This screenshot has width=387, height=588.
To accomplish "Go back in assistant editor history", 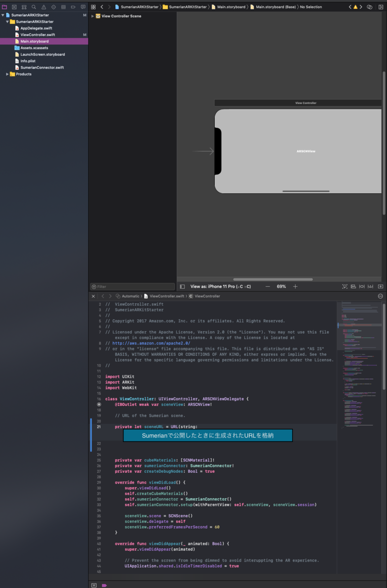I will [103, 296].
